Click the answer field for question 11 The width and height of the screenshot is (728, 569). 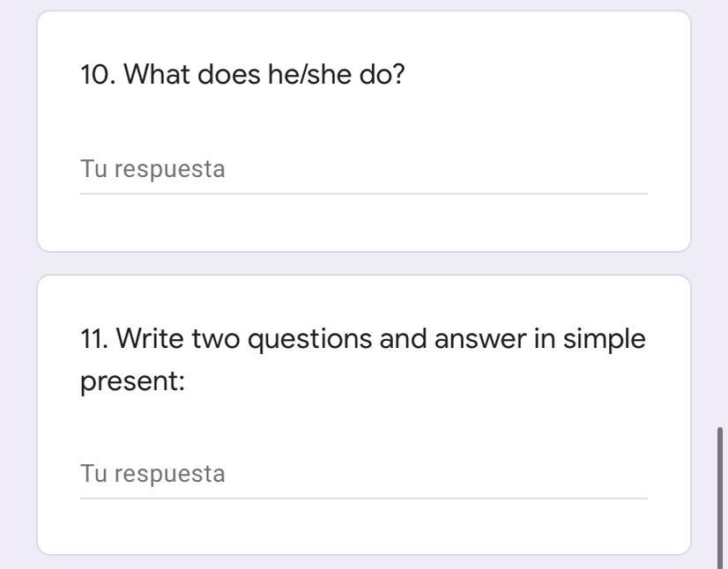(x=363, y=474)
